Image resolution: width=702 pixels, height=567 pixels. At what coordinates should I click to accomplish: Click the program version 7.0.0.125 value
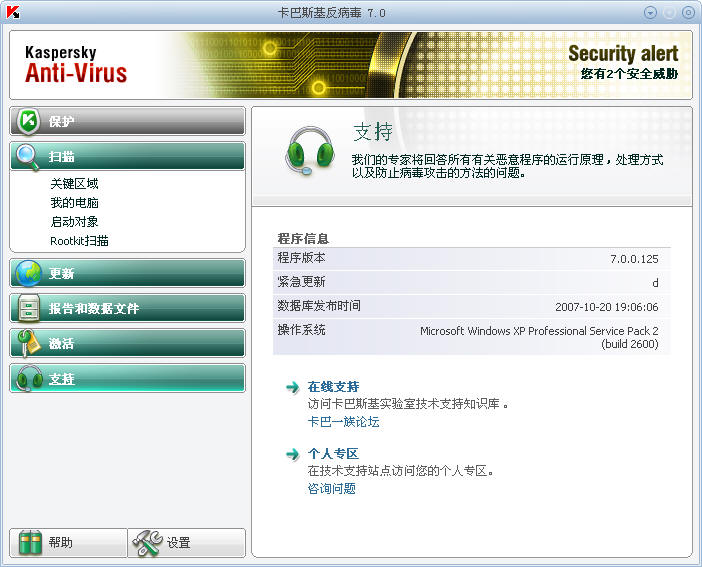[x=634, y=259]
